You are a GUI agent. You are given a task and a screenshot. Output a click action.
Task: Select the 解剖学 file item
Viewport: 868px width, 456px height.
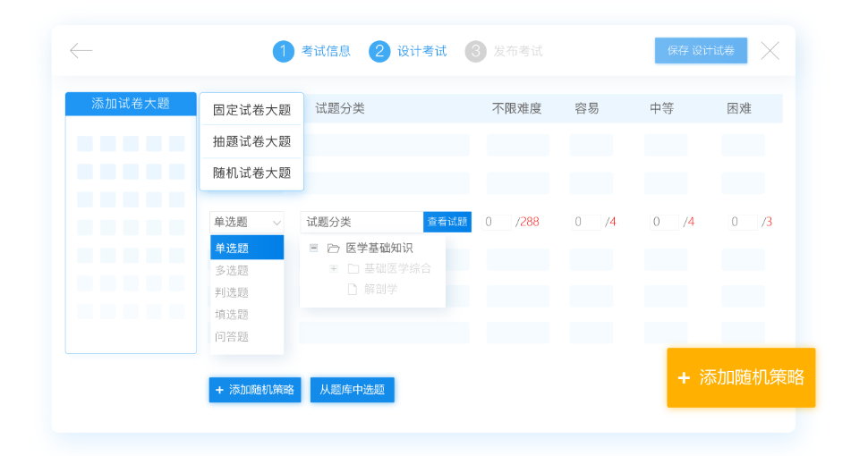pyautogui.click(x=379, y=289)
